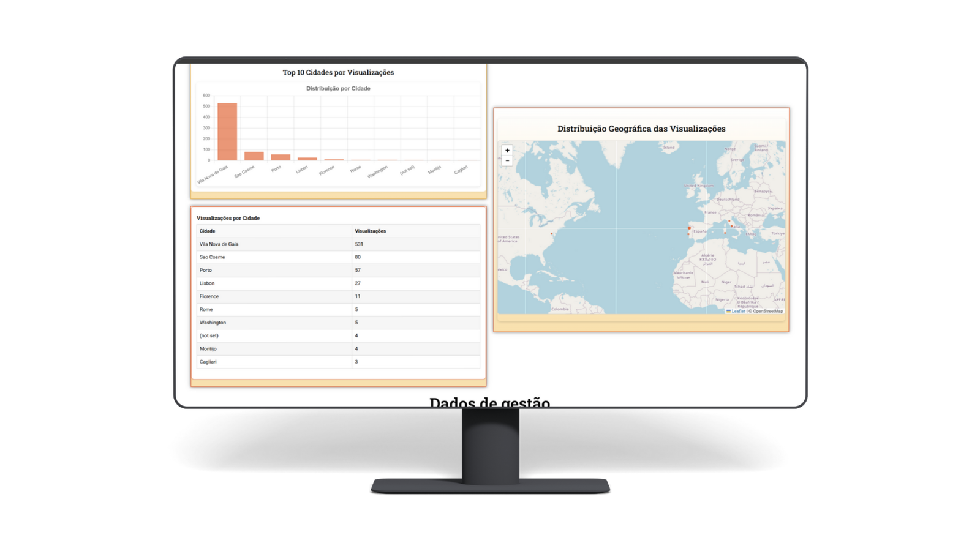Click the Porto bar in chart
This screenshot has width=980, height=551.
click(281, 157)
